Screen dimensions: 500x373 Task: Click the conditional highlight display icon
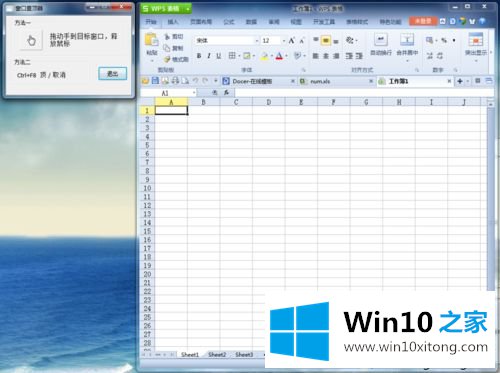tap(476, 40)
